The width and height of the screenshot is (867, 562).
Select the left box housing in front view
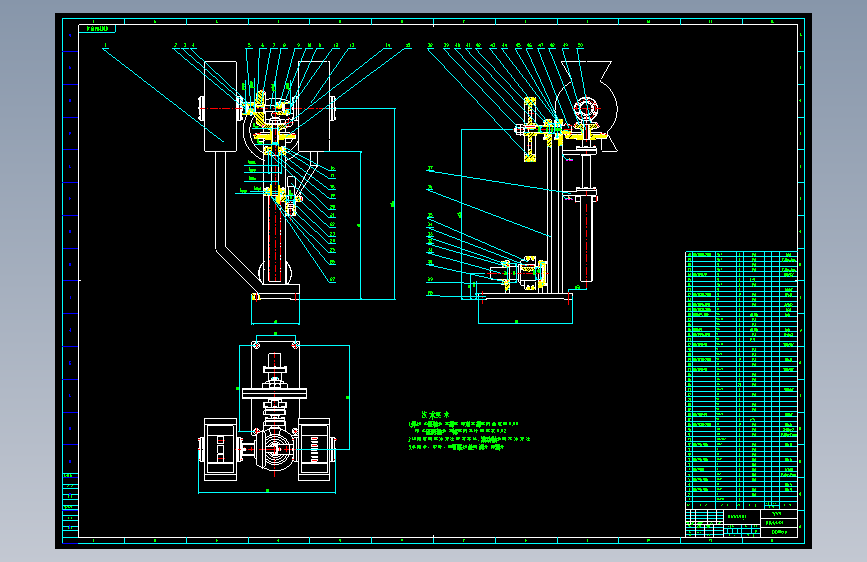tap(221, 106)
